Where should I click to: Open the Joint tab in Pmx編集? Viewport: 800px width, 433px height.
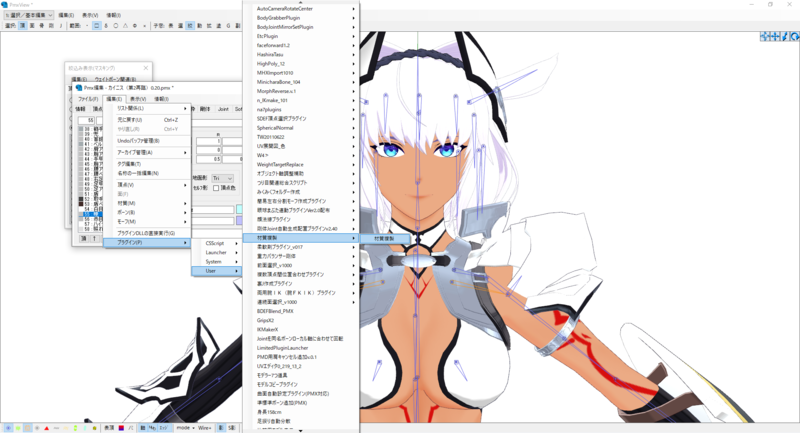tap(223, 109)
